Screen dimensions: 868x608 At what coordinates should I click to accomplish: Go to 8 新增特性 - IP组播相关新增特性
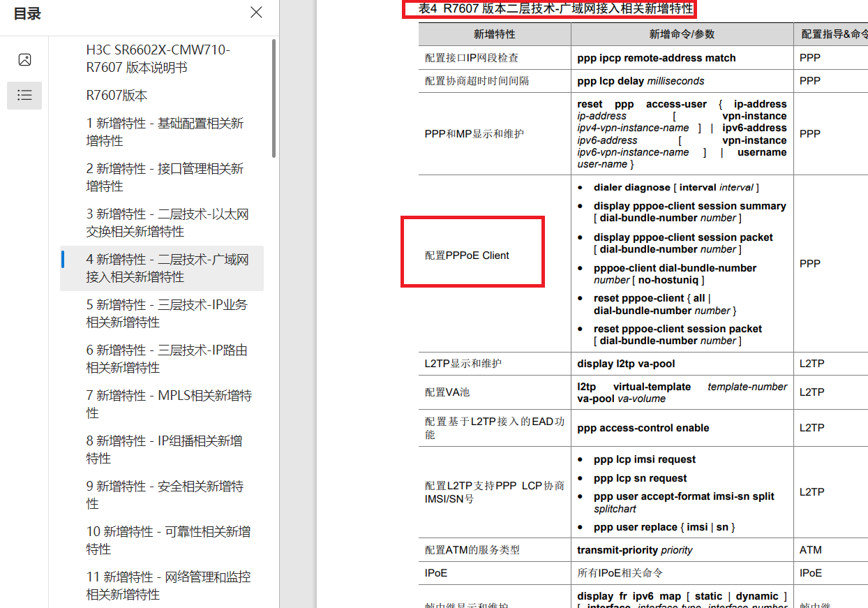coord(161,450)
